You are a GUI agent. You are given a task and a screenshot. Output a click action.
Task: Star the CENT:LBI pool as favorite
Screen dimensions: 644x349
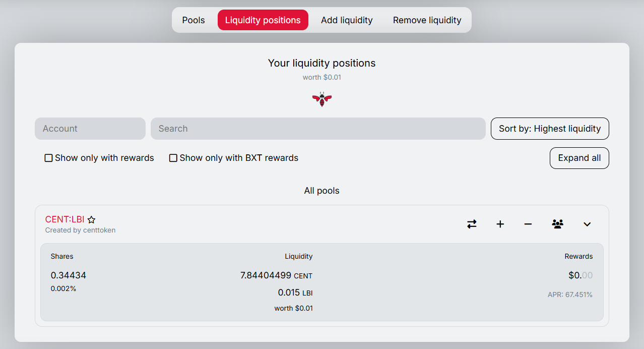[91, 220]
